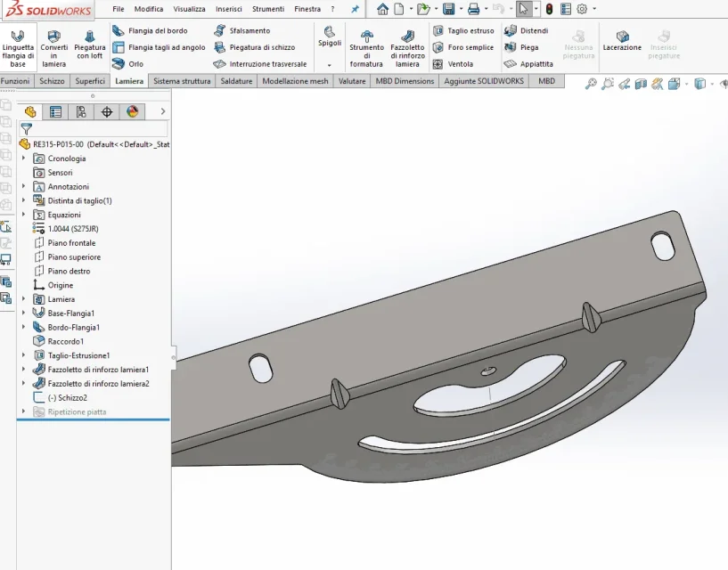Image resolution: width=728 pixels, height=570 pixels.
Task: Click the feature tree filter field
Action: click(x=94, y=128)
